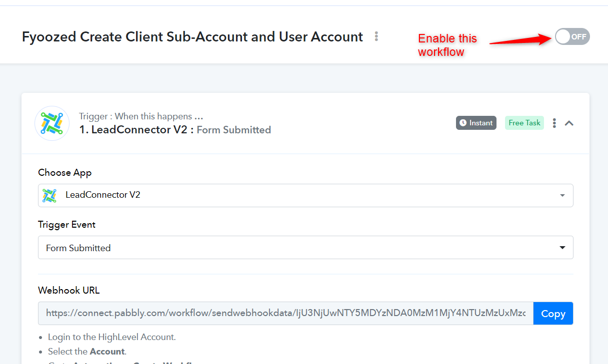Open the Choose App dropdown
The width and height of the screenshot is (608, 364).
click(x=305, y=195)
